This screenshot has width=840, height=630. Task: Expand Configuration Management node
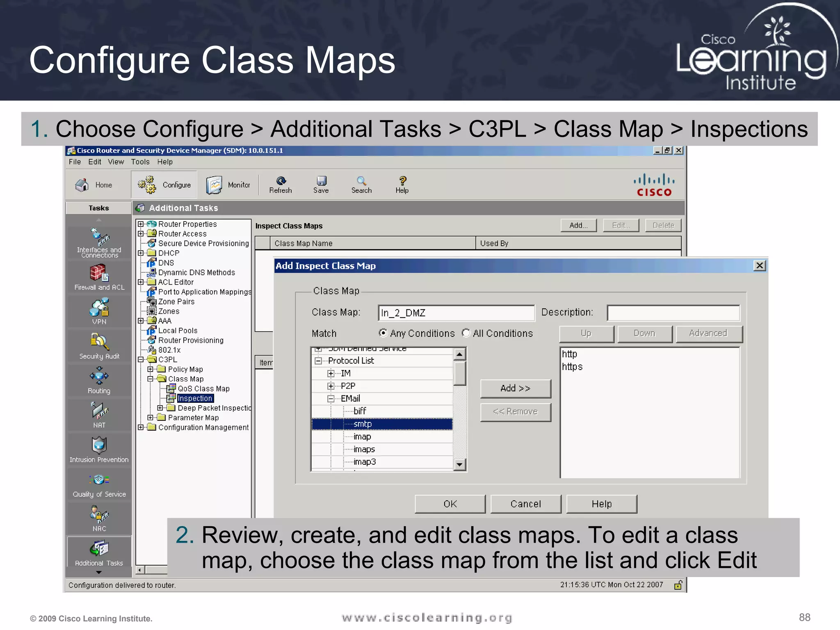(x=141, y=427)
